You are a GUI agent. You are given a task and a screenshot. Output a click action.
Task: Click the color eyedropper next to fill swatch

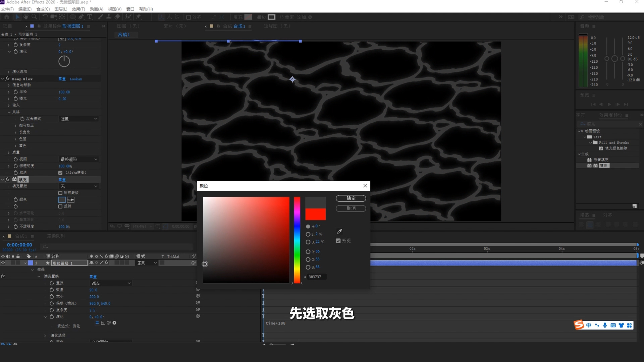click(x=71, y=199)
